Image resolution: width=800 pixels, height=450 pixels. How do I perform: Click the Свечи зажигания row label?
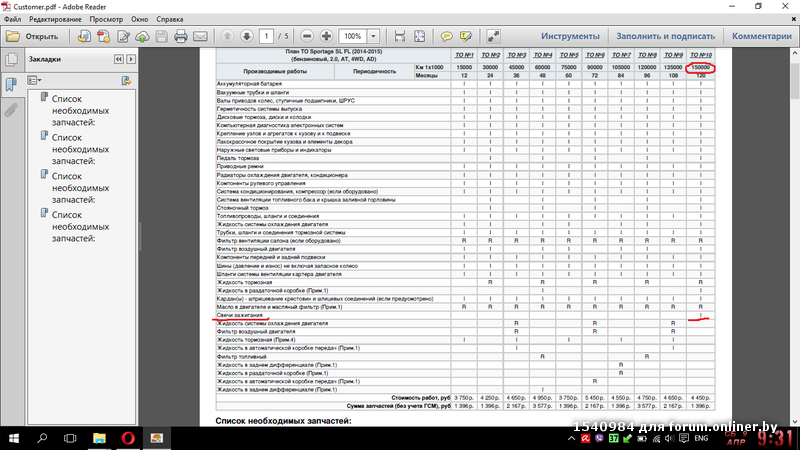(239, 315)
